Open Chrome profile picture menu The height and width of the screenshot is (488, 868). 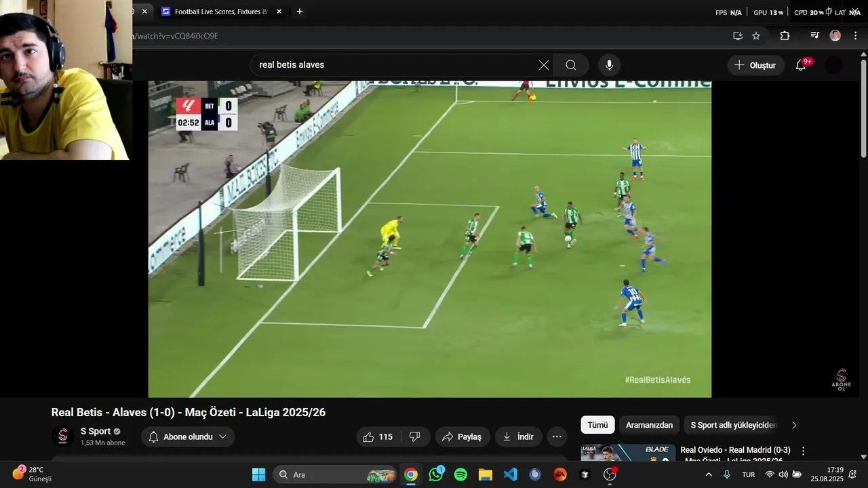835,36
